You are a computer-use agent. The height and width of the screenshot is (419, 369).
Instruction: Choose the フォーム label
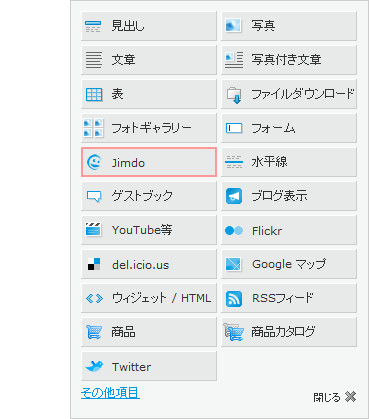click(x=273, y=128)
